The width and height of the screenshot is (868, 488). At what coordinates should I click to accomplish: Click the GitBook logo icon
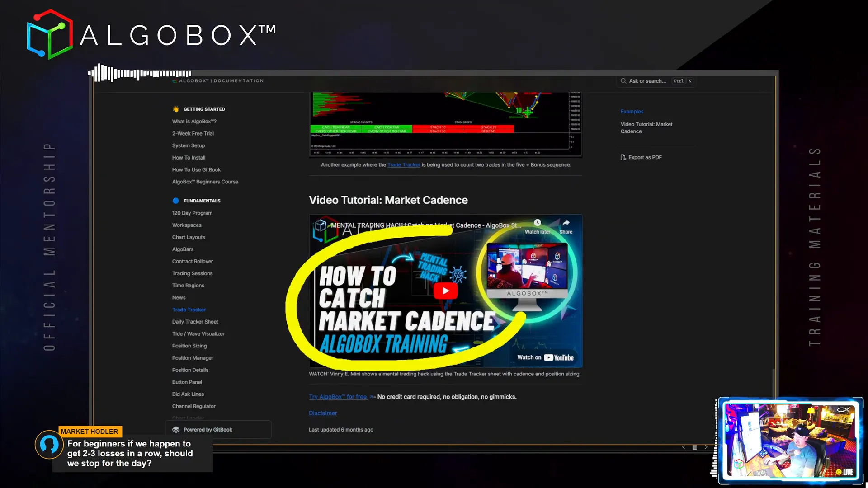point(176,430)
